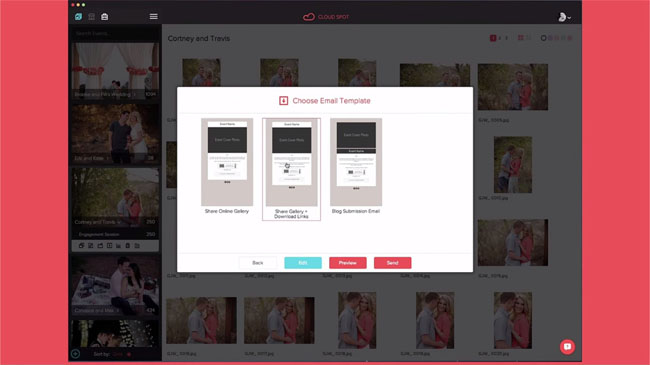650x365 pixels.
Task: Open the wedding event with curtains thumbnail
Action: [x=115, y=71]
